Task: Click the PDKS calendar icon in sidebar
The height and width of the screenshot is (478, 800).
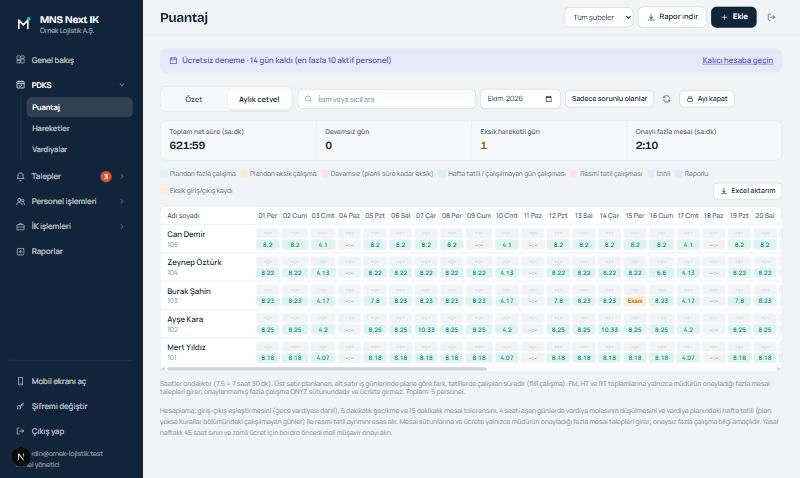Action: click(x=20, y=85)
